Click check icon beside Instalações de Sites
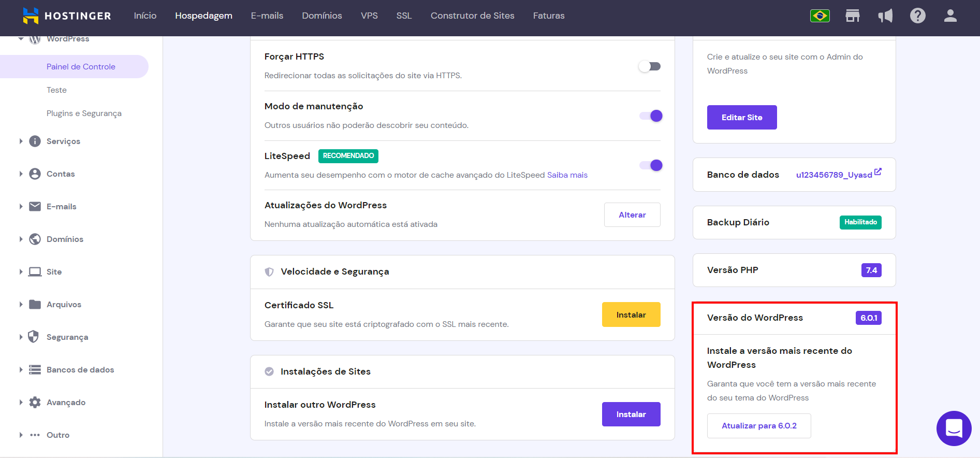Viewport: 980px width, 458px height. point(269,371)
